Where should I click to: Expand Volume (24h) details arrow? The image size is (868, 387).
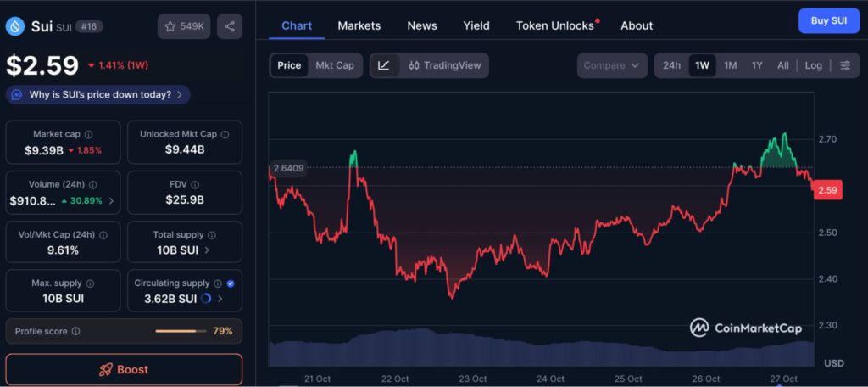[x=111, y=201]
